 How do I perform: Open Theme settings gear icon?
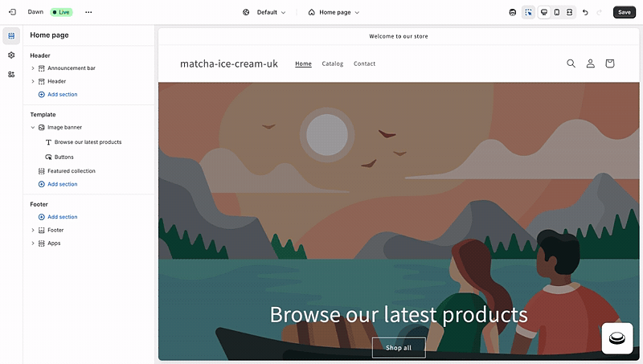pyautogui.click(x=11, y=55)
